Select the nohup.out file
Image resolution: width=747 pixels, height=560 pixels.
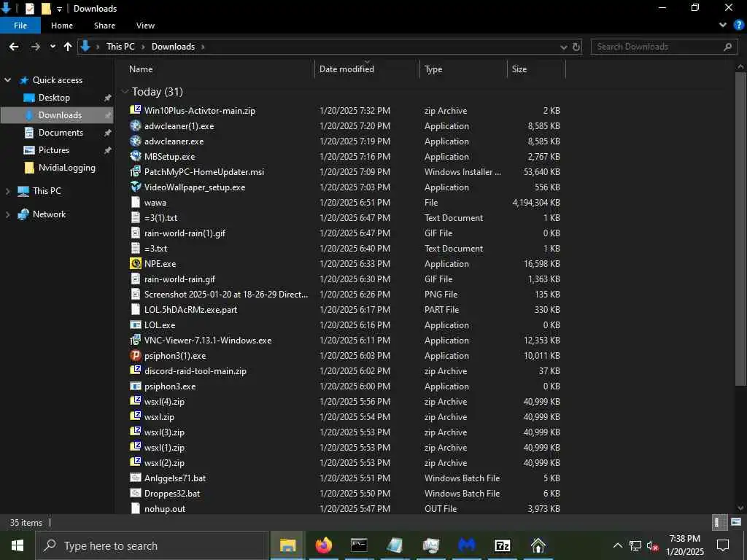point(165,508)
